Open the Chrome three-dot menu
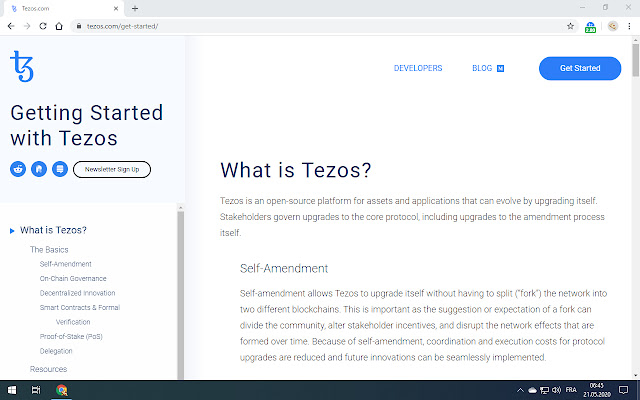Image resolution: width=640 pixels, height=400 pixels. click(x=629, y=26)
